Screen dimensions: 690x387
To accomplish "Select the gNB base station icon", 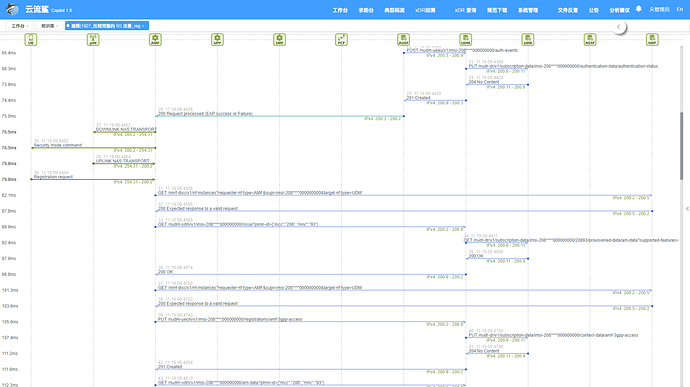I will pyautogui.click(x=93, y=40).
